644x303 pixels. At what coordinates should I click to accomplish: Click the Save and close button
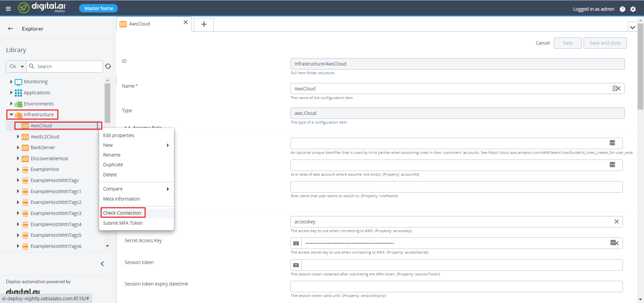[x=605, y=43]
